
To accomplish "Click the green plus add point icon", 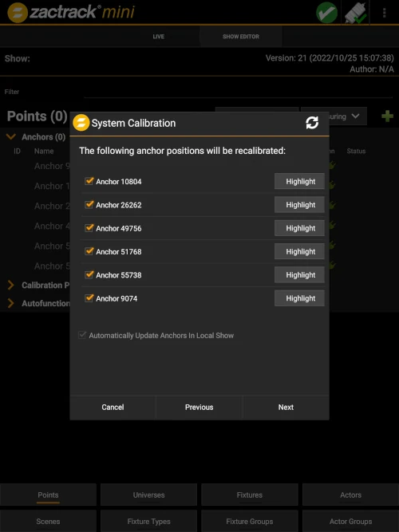I will click(x=387, y=116).
